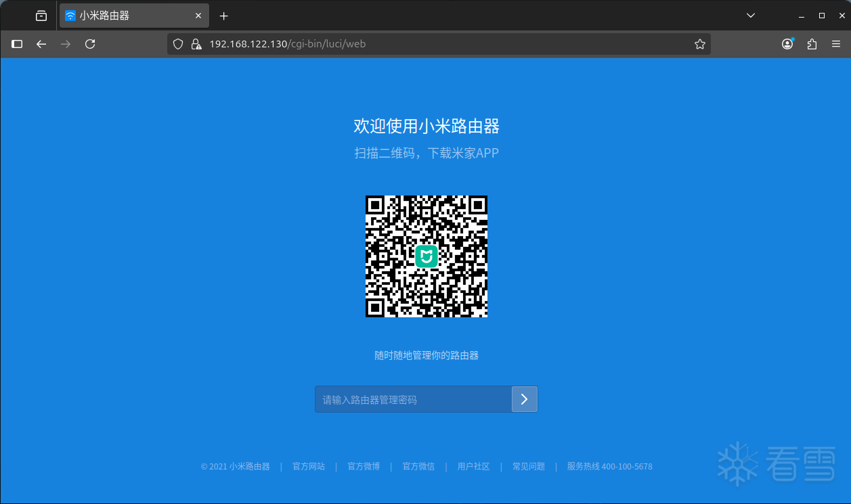Bookmark this page with star icon

pos(700,44)
